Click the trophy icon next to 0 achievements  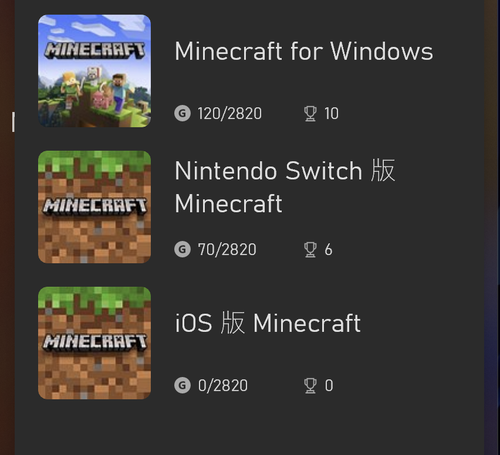[x=310, y=386]
